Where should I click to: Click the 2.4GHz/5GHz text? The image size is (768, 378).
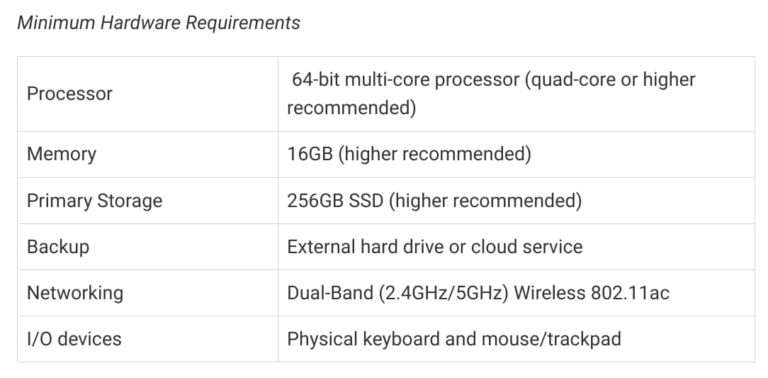point(441,293)
